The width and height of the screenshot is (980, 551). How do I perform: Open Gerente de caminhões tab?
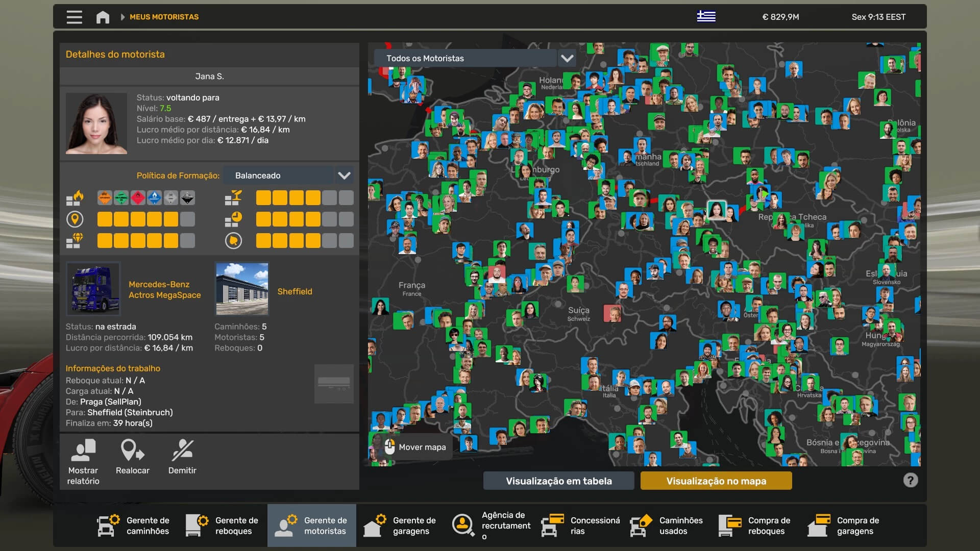pyautogui.click(x=134, y=525)
